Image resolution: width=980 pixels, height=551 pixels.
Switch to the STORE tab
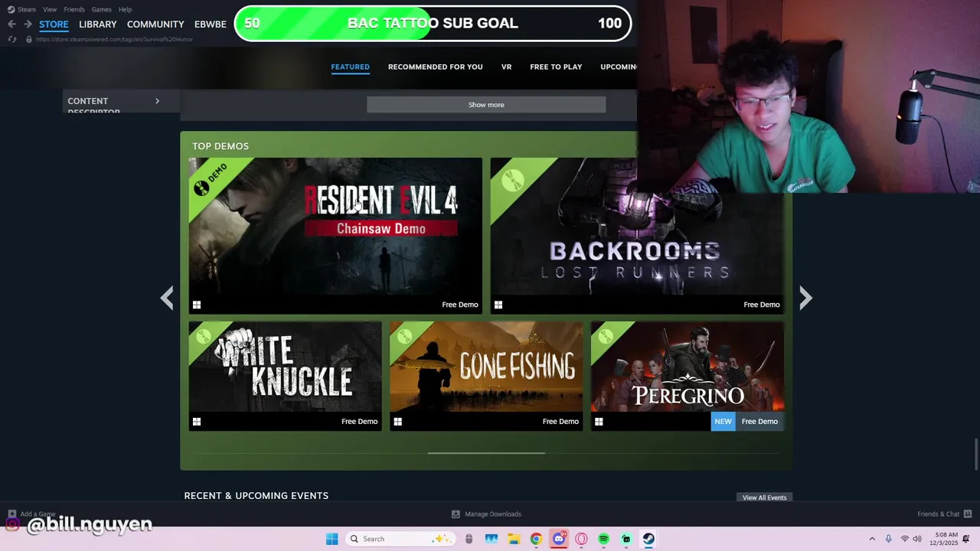(x=54, y=24)
